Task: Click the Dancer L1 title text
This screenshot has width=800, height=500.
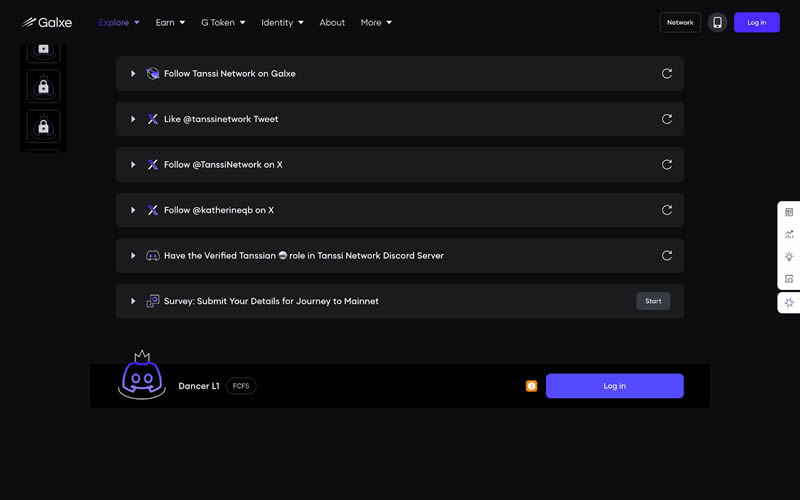Action: coord(198,386)
